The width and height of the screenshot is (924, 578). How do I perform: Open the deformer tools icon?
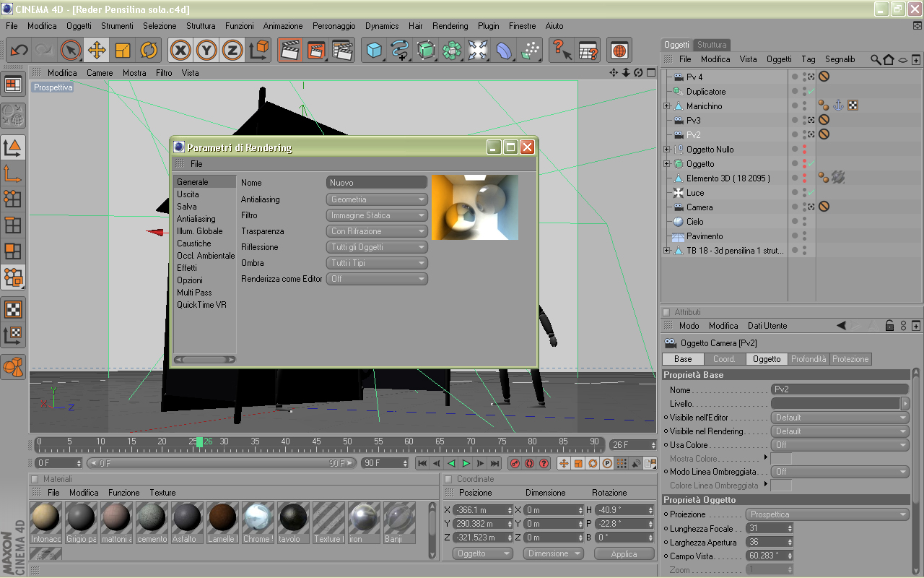[504, 51]
